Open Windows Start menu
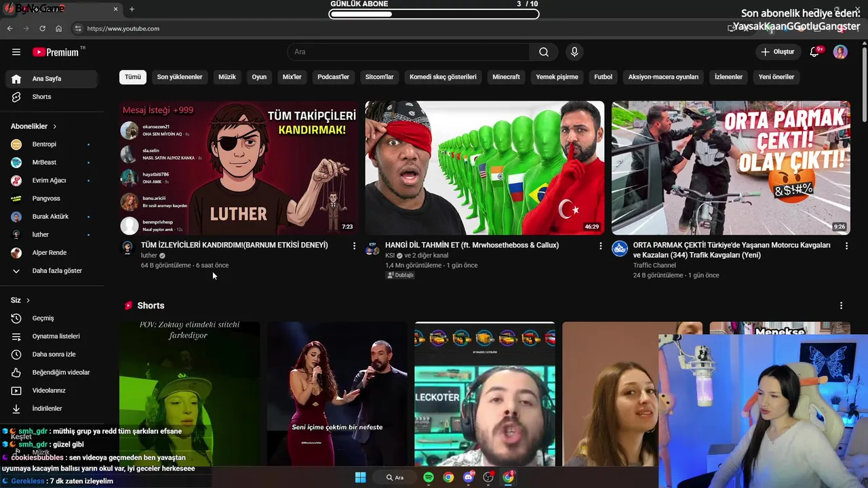The width and height of the screenshot is (868, 488). pyautogui.click(x=360, y=477)
